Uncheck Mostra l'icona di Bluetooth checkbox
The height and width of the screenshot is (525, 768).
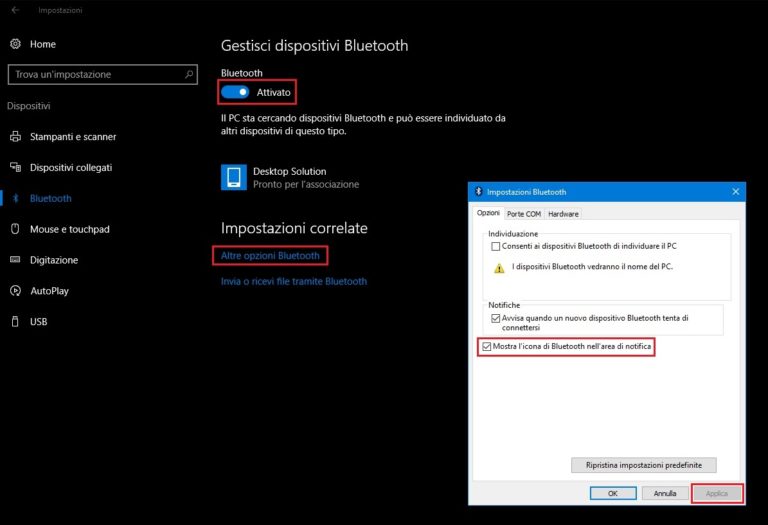point(487,346)
